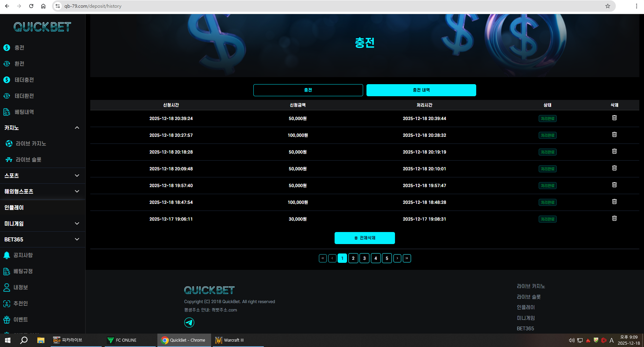Open 충전 from the sidebar
Viewport: 644px width, 347px height.
click(19, 48)
